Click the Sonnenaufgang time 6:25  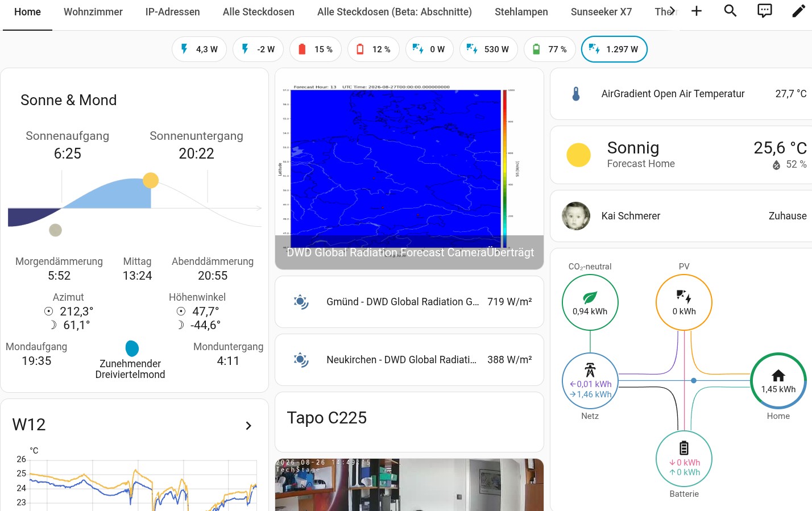coord(68,153)
